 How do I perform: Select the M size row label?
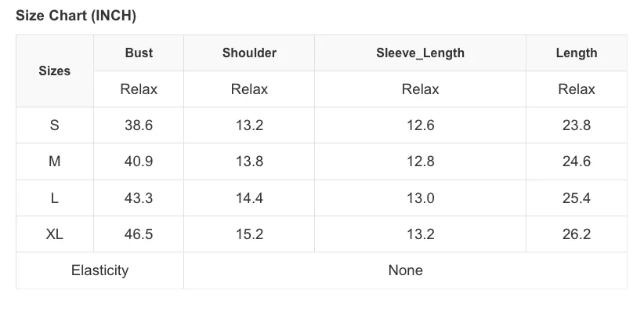pyautogui.click(x=55, y=161)
